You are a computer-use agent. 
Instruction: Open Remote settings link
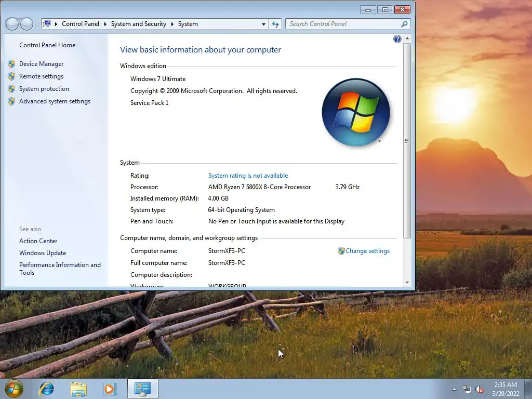[41, 76]
